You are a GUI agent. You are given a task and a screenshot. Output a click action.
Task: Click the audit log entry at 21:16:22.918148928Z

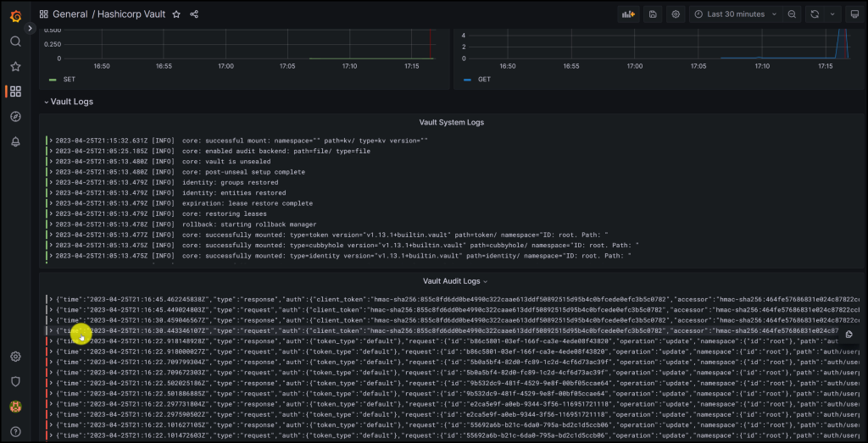tap(453, 341)
